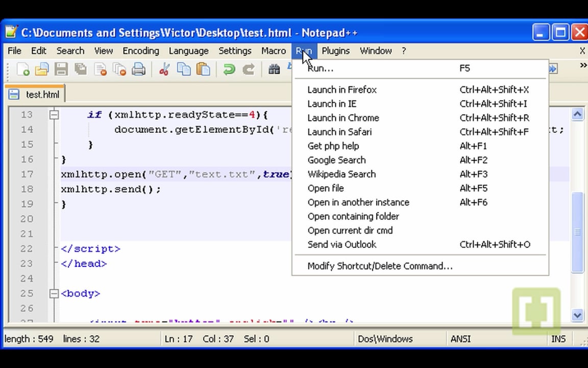The height and width of the screenshot is (368, 588).
Task: Click the Print icon in toolbar
Action: click(x=138, y=69)
